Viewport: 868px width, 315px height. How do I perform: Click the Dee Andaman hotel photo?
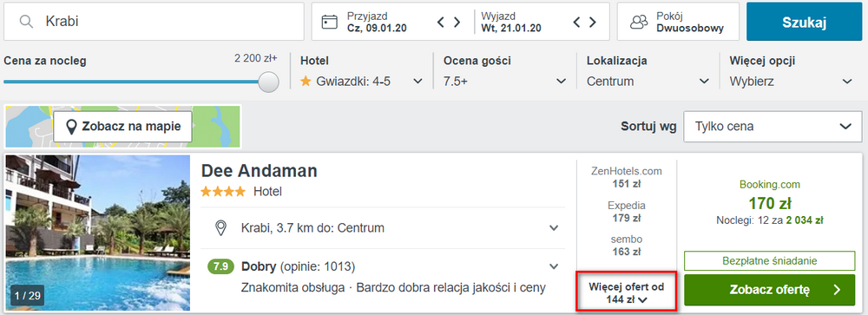(98, 233)
